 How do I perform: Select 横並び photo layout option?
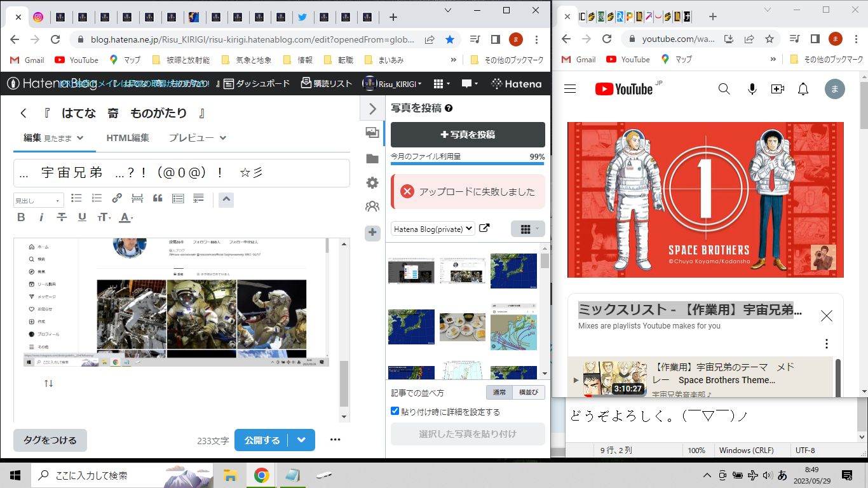point(529,393)
